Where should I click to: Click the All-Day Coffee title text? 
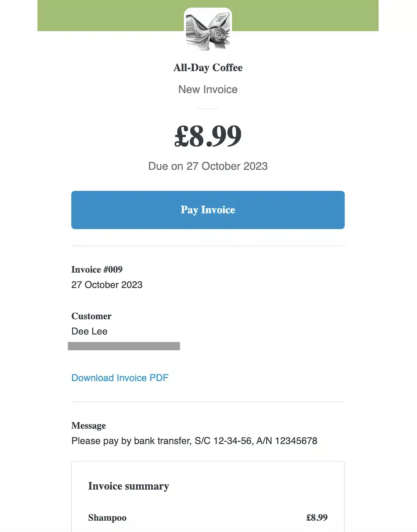208,67
